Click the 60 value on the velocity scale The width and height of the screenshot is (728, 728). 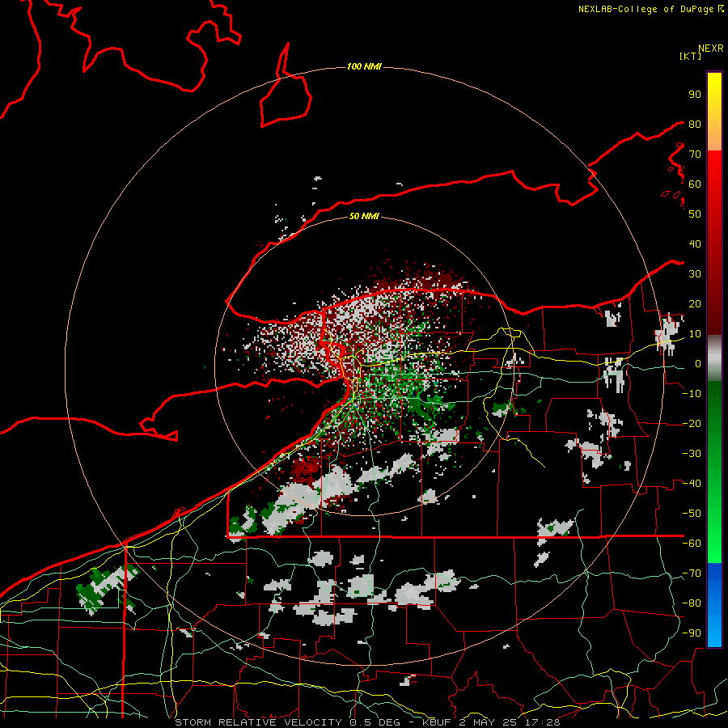pos(695,184)
